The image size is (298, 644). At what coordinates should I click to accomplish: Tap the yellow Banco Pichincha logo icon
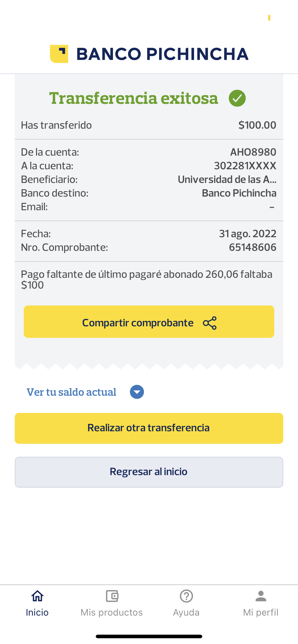click(59, 54)
